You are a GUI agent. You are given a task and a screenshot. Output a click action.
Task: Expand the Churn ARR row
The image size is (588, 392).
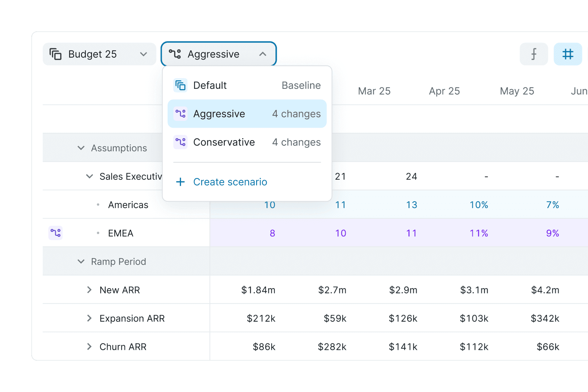(x=89, y=347)
